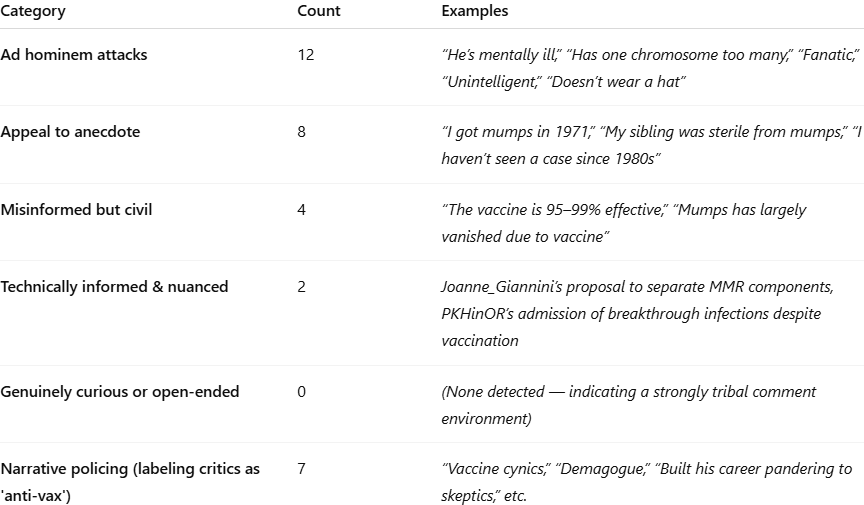
Task: Select Genuinely curious or open-ended label
Action: [x=120, y=392]
